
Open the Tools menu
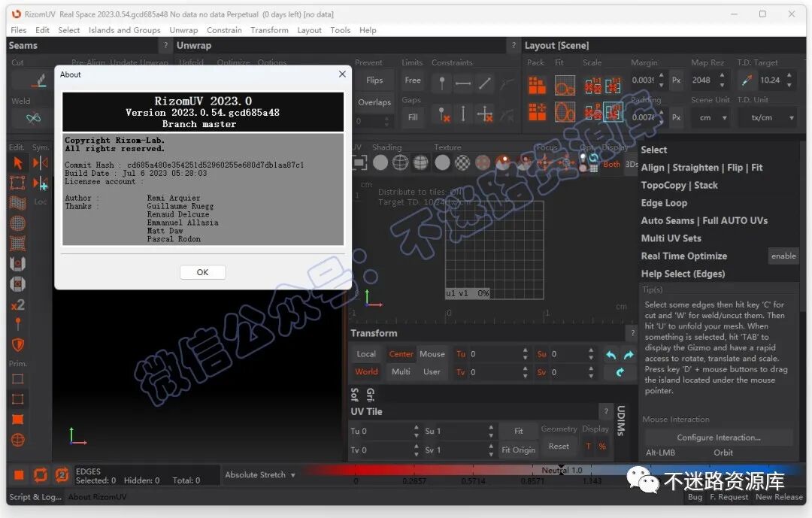click(341, 30)
